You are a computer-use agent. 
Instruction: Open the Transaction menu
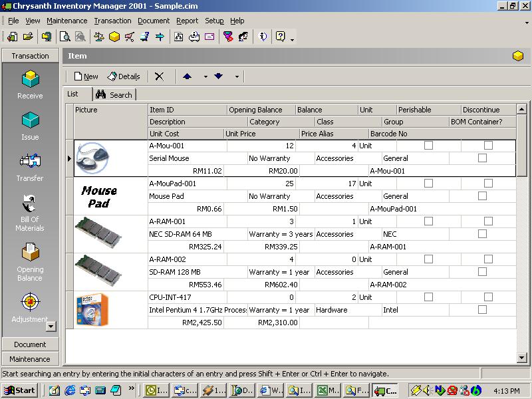pos(112,21)
